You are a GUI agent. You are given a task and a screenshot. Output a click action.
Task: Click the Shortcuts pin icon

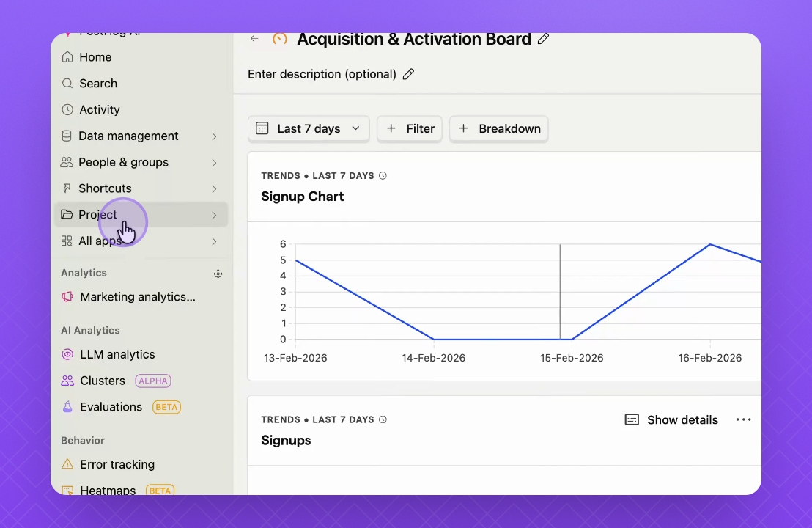pyautogui.click(x=67, y=188)
